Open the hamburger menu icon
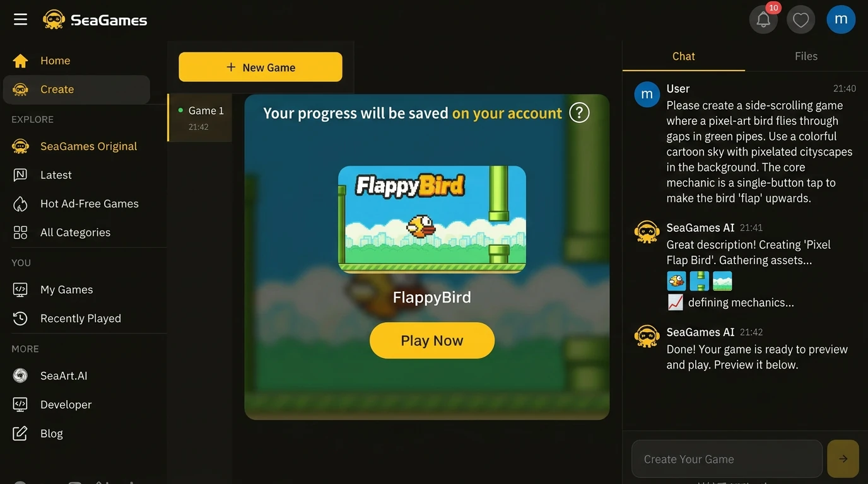Viewport: 868px width, 484px height. pos(20,20)
